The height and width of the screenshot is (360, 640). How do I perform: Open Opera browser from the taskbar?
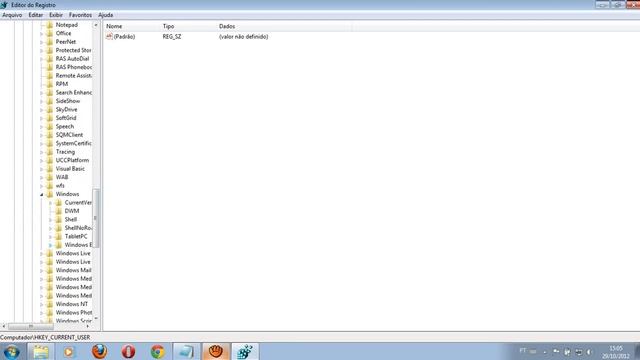[128, 352]
